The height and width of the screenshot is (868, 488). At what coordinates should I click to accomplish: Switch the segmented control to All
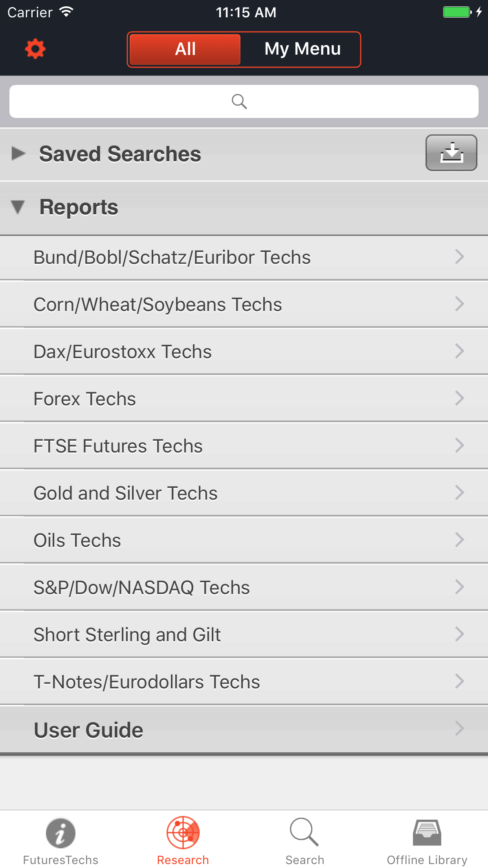click(x=185, y=50)
